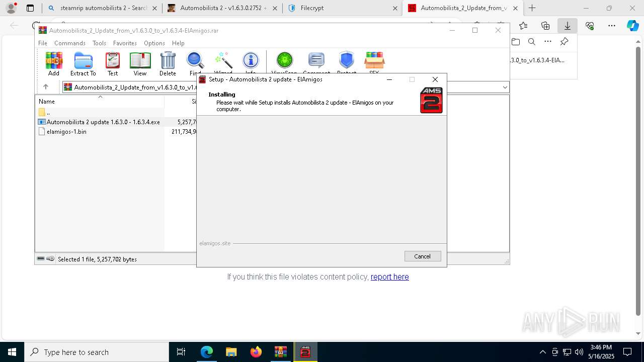Open the File menu in WinRAR
This screenshot has height=362, width=644.
(43, 43)
